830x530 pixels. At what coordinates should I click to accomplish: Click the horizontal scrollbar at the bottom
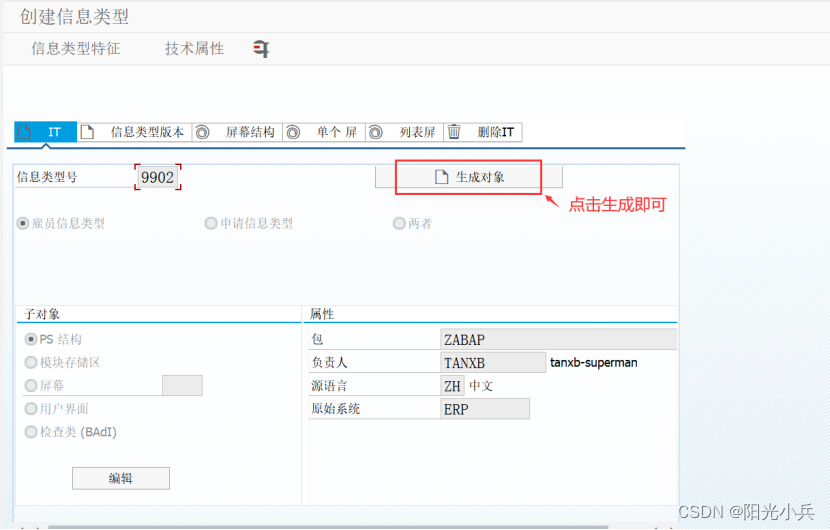[x=328, y=527]
